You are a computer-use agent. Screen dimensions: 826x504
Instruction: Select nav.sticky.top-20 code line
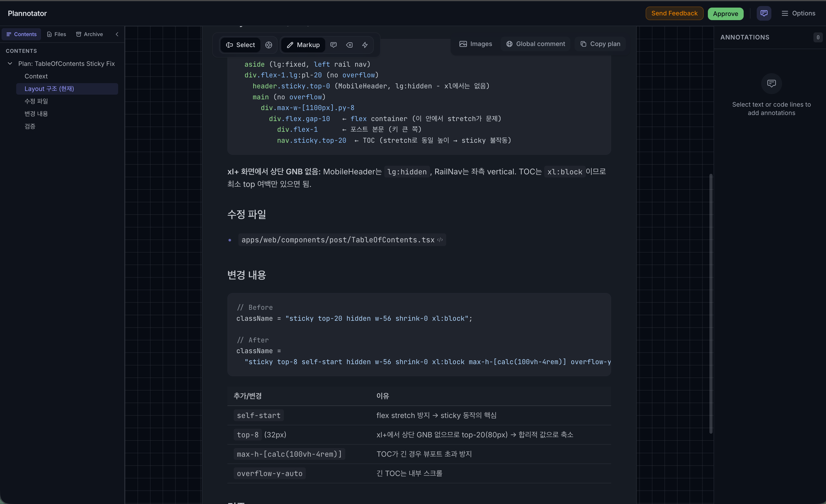click(x=394, y=140)
